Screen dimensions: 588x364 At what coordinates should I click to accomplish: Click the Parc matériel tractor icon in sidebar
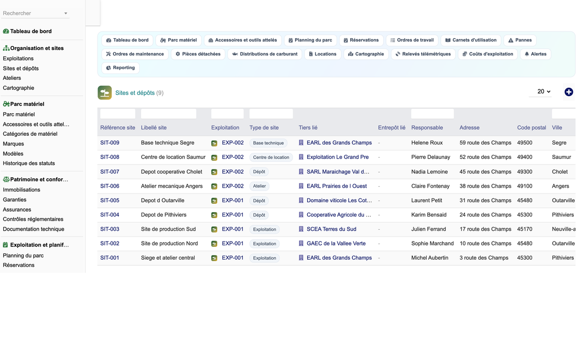(x=6, y=104)
